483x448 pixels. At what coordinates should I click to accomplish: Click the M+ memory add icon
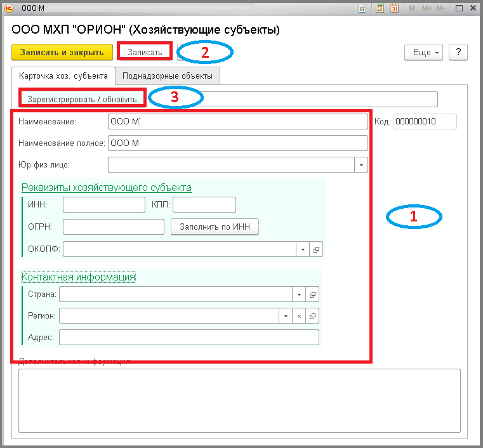[427, 8]
